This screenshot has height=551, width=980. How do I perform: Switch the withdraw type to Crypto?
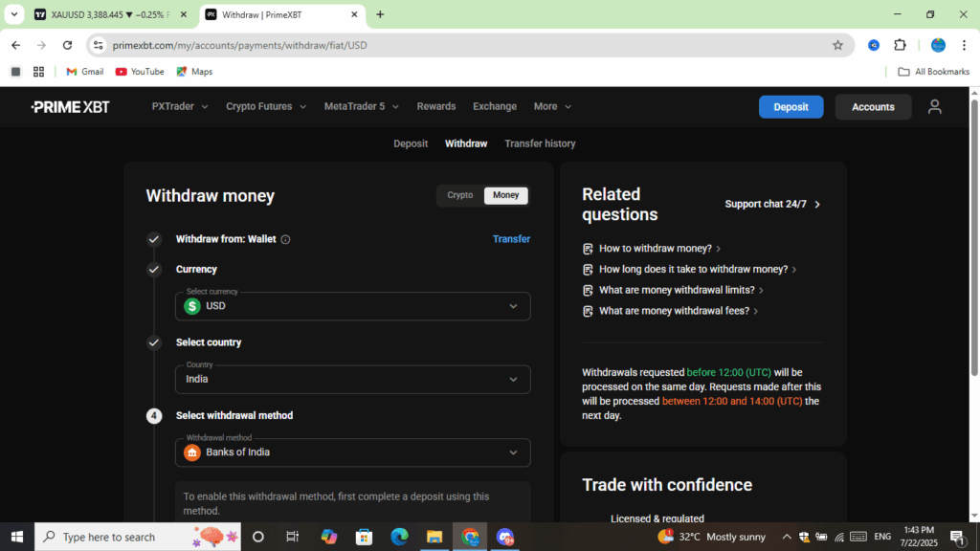tap(459, 195)
